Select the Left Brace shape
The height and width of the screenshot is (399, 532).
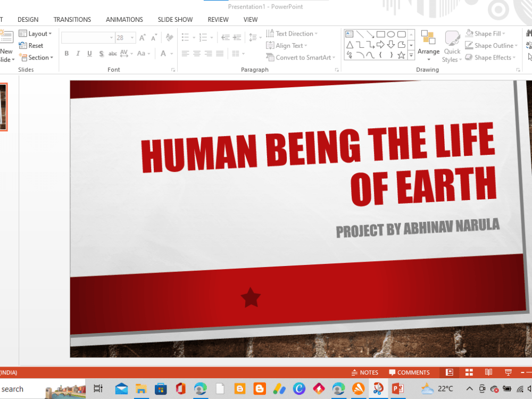pyautogui.click(x=381, y=55)
